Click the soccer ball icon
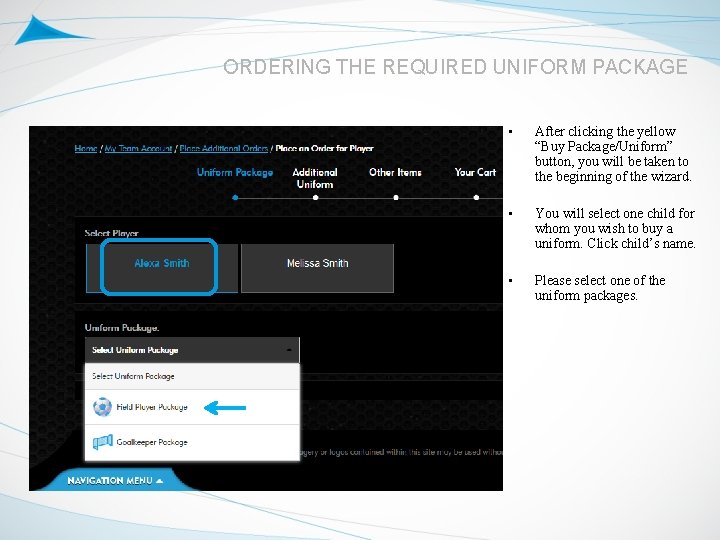This screenshot has width=720, height=540. [102, 407]
